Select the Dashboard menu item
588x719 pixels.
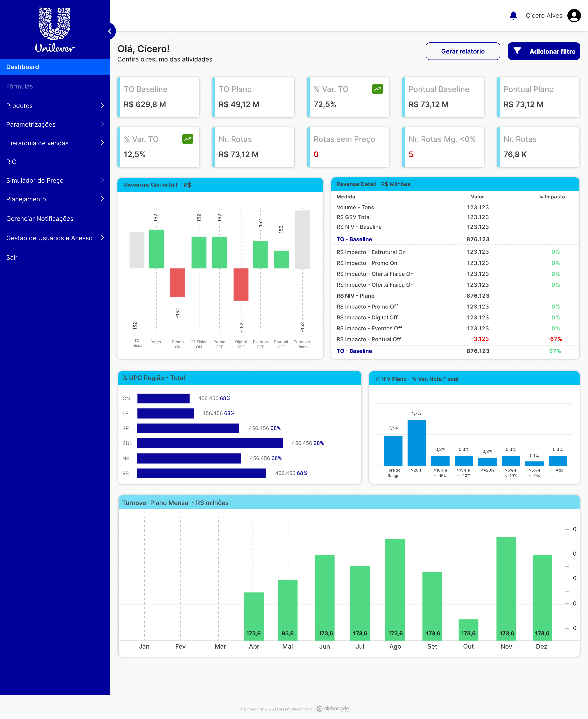(x=55, y=67)
